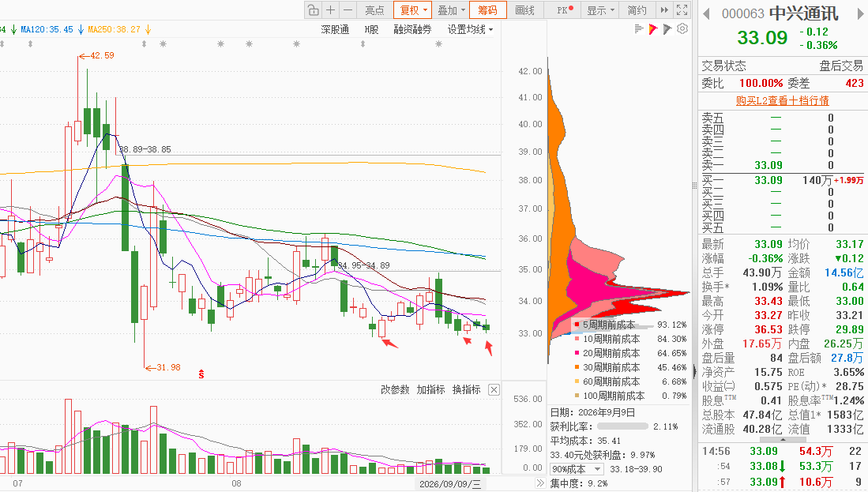Toggle the 亮点 highlights button
This screenshot has width=868, height=492.
point(374,10)
